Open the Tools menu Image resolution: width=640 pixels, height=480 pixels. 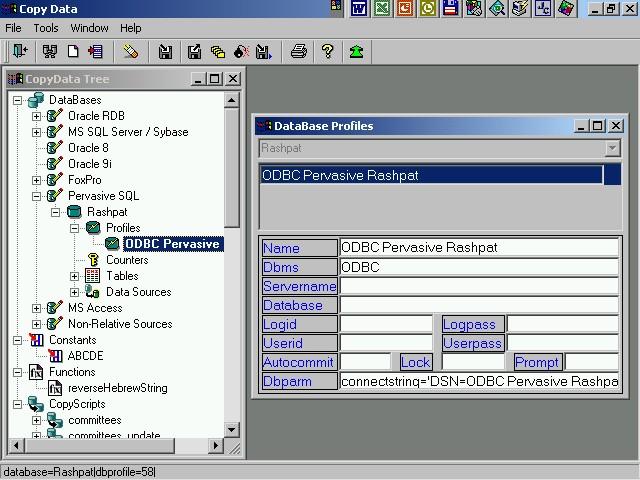click(46, 28)
